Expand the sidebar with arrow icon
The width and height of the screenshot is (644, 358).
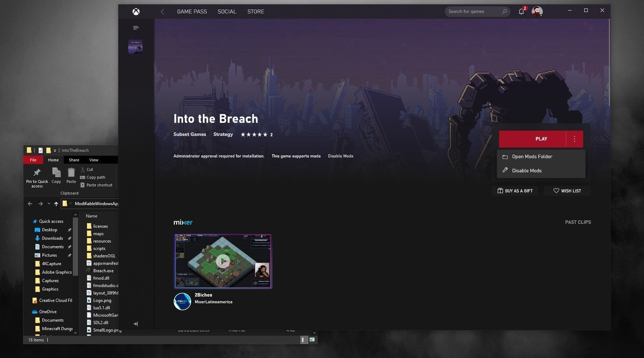click(x=136, y=324)
